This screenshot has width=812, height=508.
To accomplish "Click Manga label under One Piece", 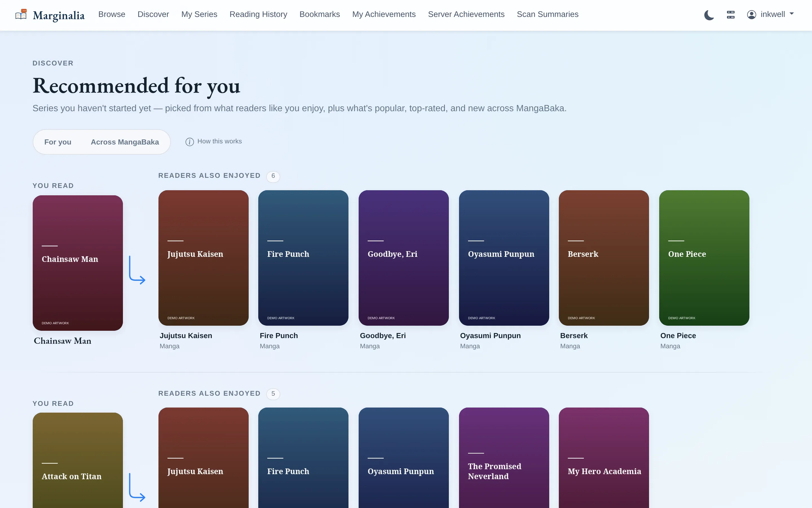I will coord(670,346).
